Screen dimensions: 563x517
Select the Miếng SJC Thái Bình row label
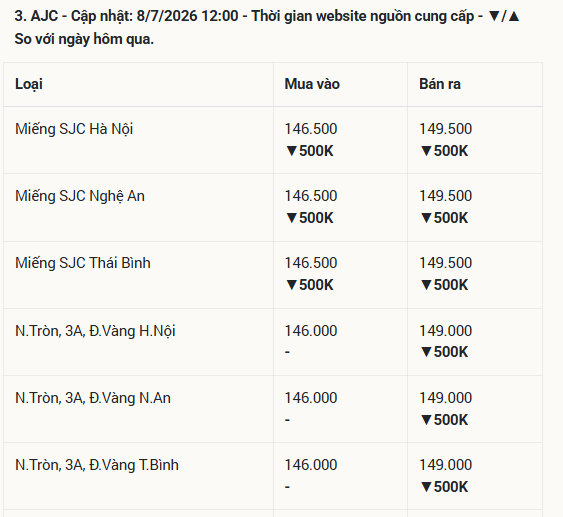[x=83, y=263]
